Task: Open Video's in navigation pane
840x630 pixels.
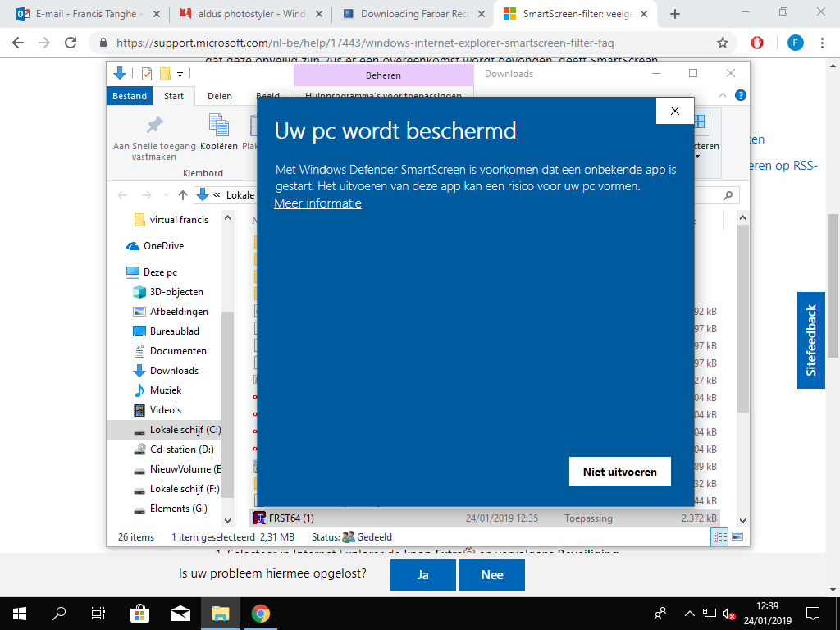Action: click(x=157, y=410)
